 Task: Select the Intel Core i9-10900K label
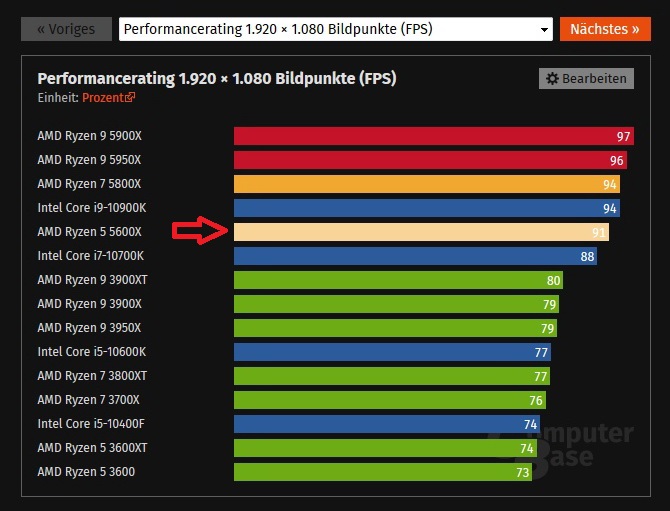tap(91, 208)
